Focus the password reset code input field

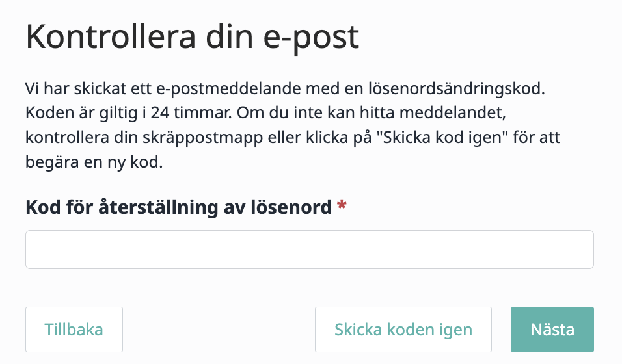pos(310,250)
